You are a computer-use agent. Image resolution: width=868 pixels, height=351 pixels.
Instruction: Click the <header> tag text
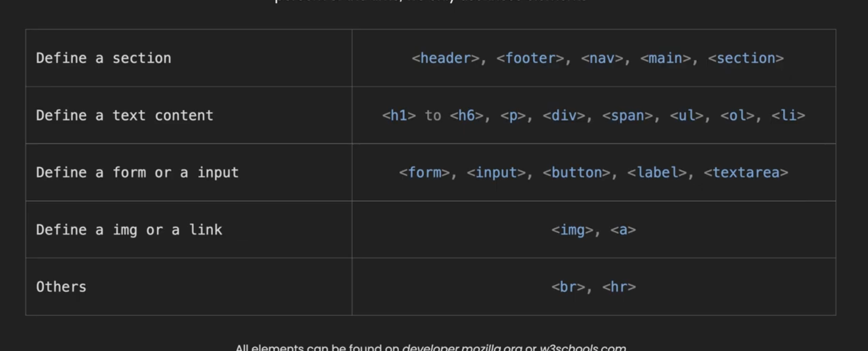click(x=445, y=58)
